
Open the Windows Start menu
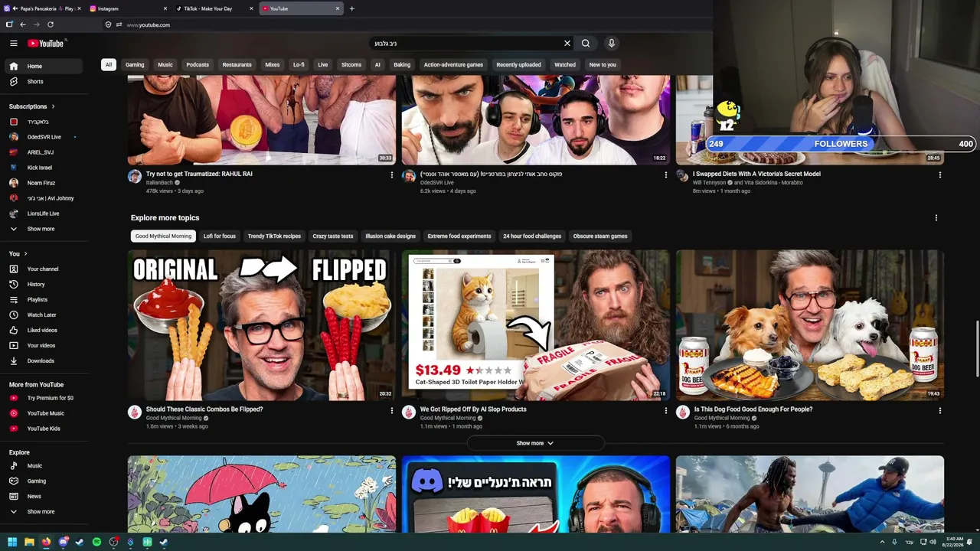[12, 542]
